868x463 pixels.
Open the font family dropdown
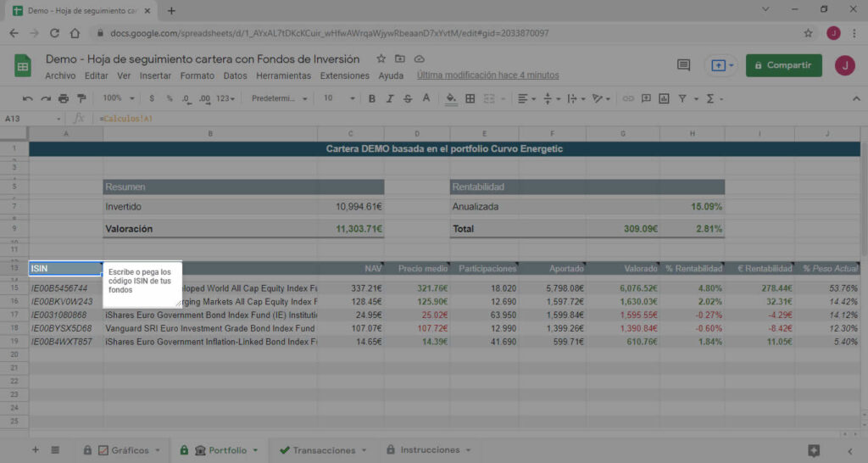(279, 98)
